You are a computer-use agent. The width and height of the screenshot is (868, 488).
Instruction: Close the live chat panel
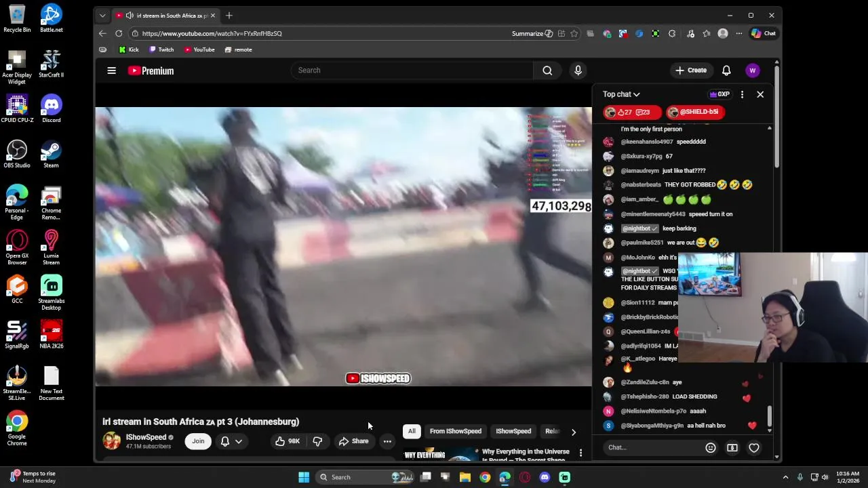coord(760,94)
